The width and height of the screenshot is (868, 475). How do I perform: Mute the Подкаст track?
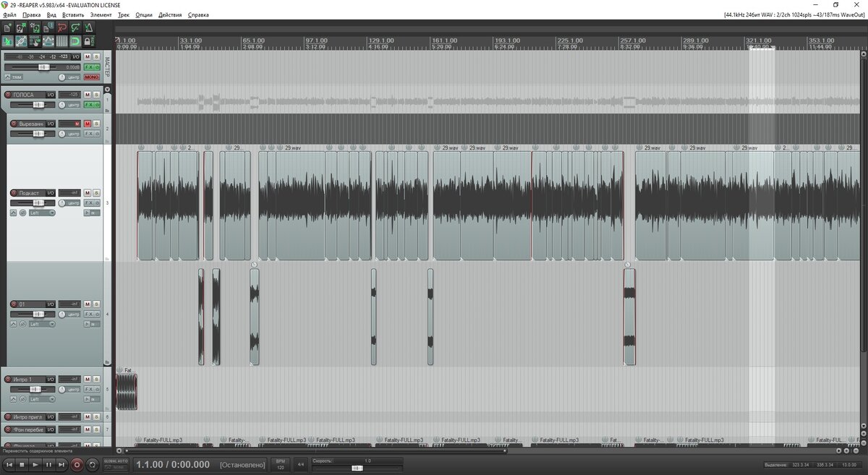tap(88, 193)
